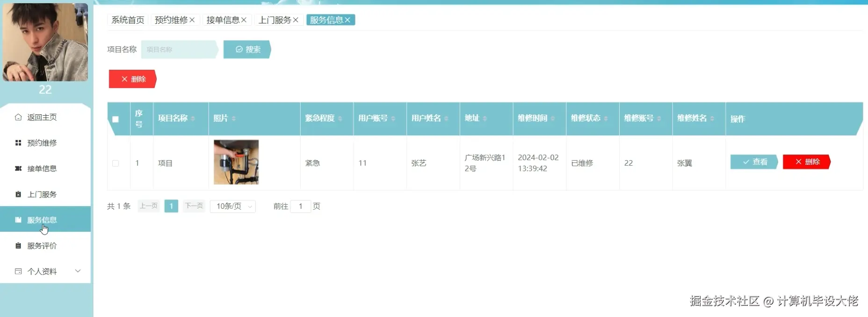Switch to the 接单信息 tab

pos(223,20)
